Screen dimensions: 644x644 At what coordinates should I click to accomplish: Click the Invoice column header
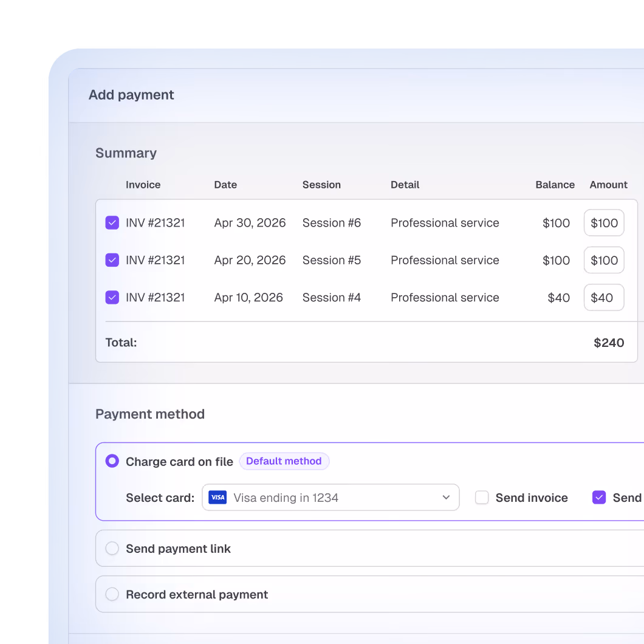pos(143,185)
